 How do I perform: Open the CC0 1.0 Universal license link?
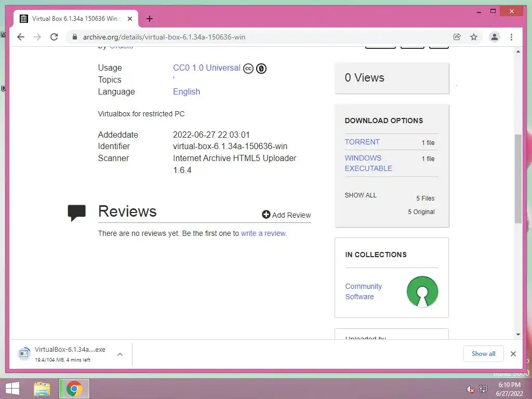point(207,68)
